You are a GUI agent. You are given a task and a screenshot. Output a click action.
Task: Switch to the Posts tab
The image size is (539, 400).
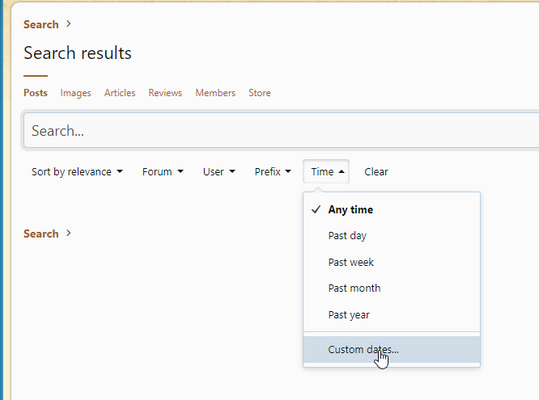point(35,93)
